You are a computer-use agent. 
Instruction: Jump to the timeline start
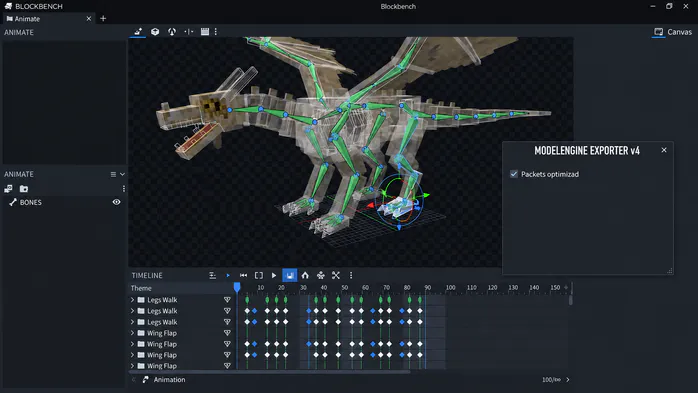click(243, 276)
